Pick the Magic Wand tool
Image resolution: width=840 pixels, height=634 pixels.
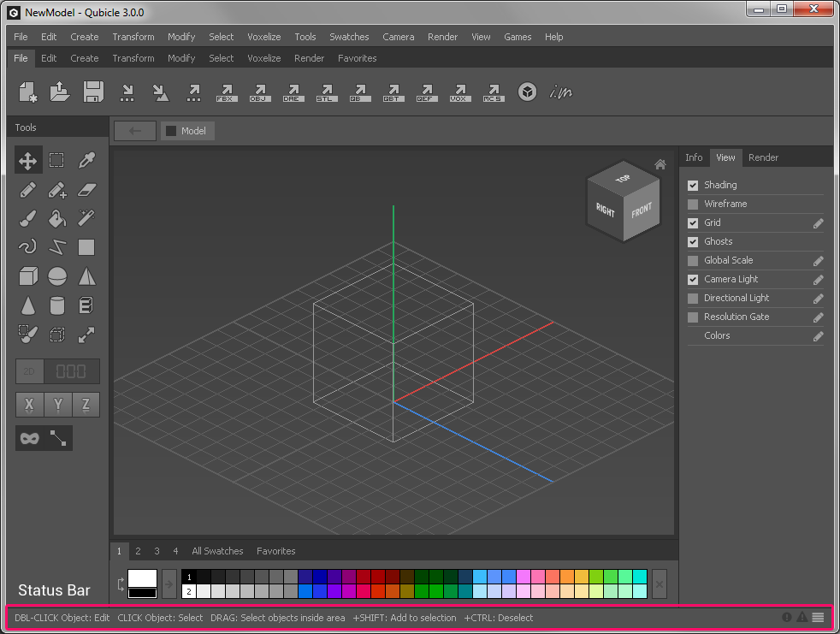click(x=86, y=218)
